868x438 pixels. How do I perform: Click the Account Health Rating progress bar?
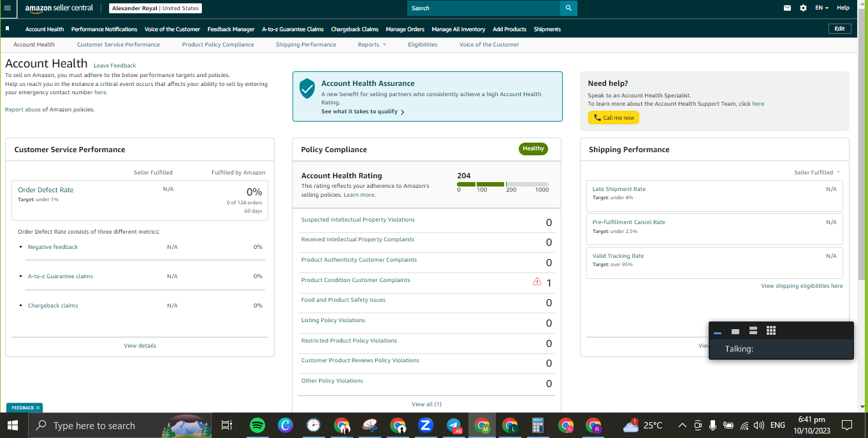(x=503, y=184)
